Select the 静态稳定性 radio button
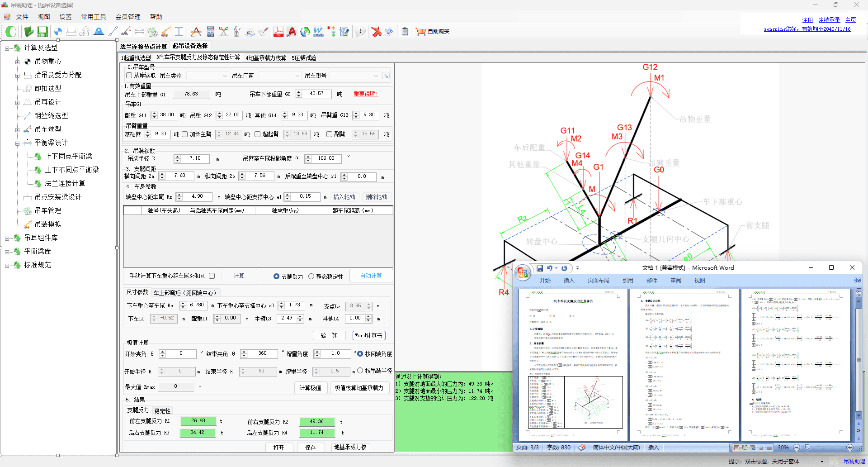This screenshot has height=467, width=868. click(311, 276)
